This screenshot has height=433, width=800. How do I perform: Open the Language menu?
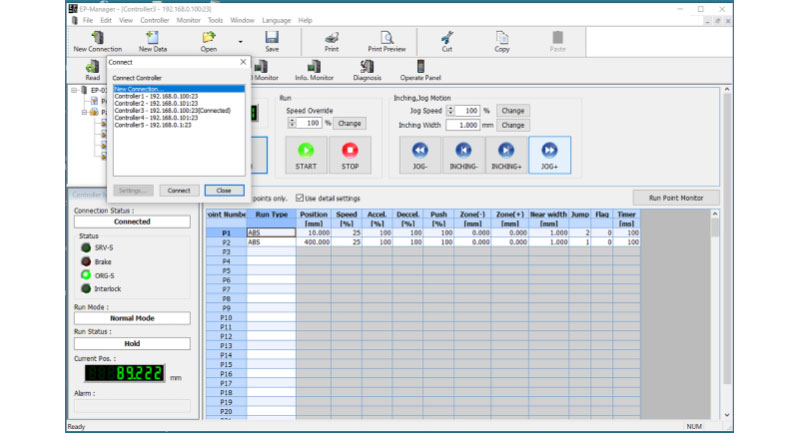276,20
